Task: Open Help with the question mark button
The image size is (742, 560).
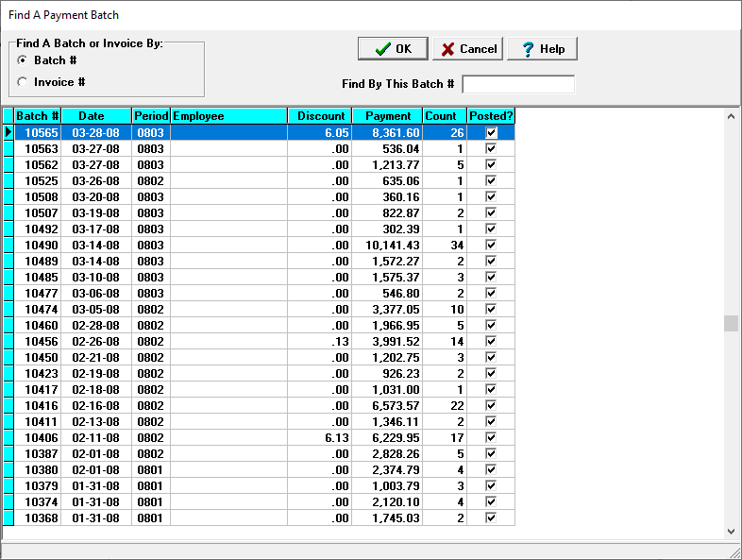Action: [x=542, y=49]
